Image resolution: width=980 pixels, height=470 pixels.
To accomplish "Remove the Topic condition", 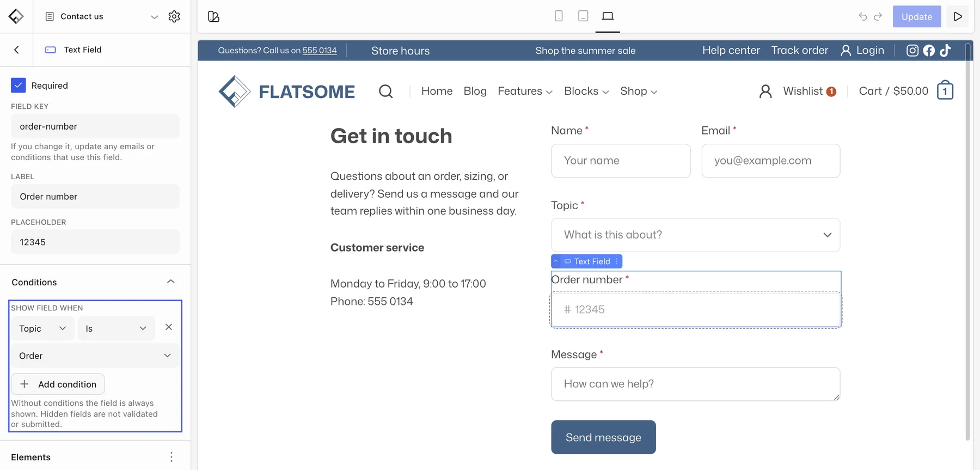I will [169, 327].
